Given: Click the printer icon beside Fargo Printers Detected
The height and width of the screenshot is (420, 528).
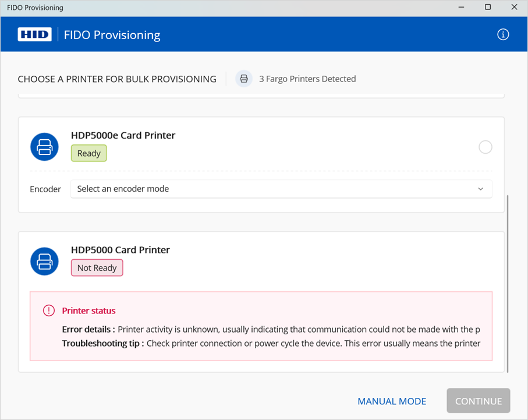Looking at the screenshot, I should pyautogui.click(x=244, y=79).
